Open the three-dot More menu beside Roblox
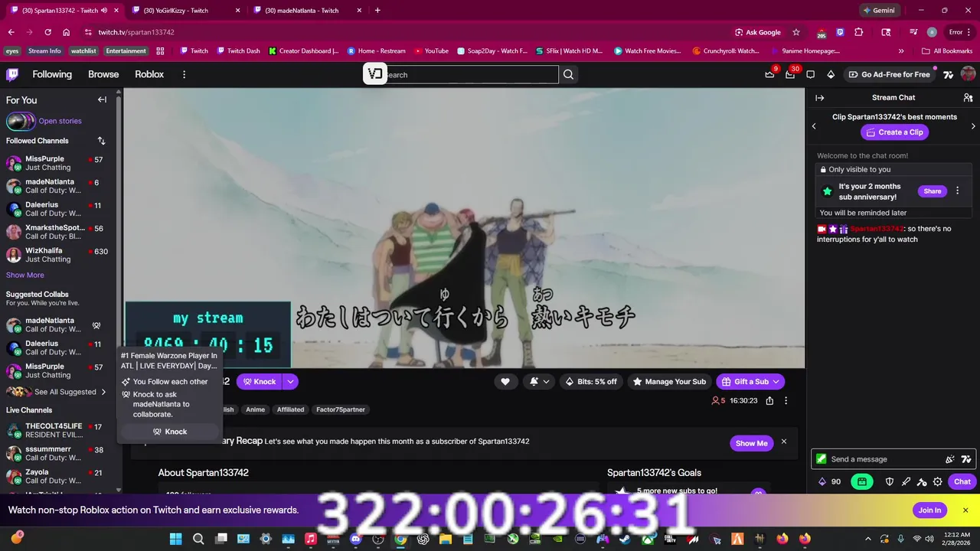This screenshot has height=551, width=980. point(184,74)
